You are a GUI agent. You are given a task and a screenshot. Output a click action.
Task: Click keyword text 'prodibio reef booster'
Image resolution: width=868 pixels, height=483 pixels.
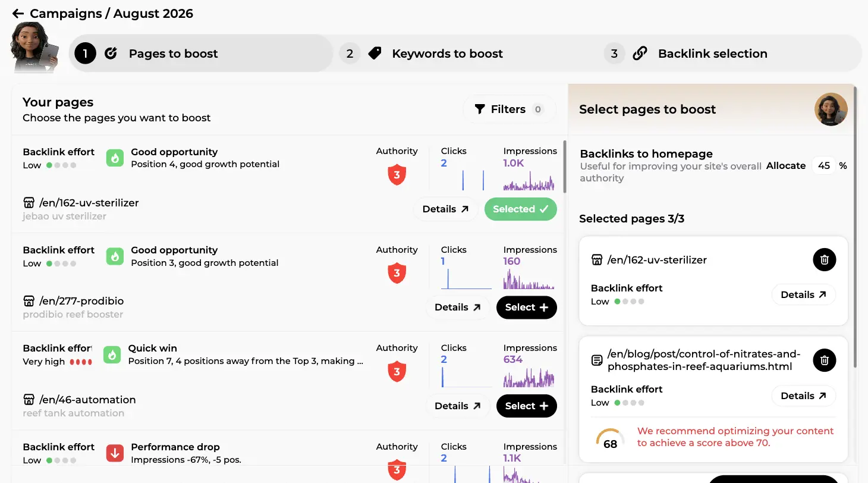point(73,315)
